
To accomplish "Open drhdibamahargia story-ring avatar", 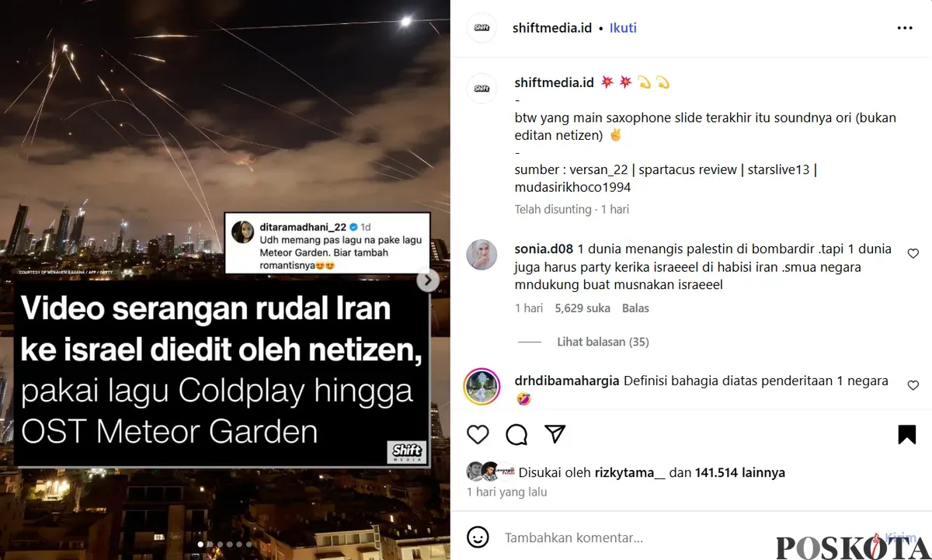I will 482,386.
